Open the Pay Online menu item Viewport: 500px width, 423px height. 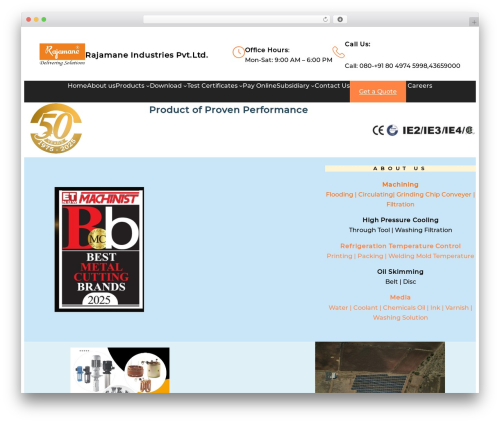tap(259, 86)
